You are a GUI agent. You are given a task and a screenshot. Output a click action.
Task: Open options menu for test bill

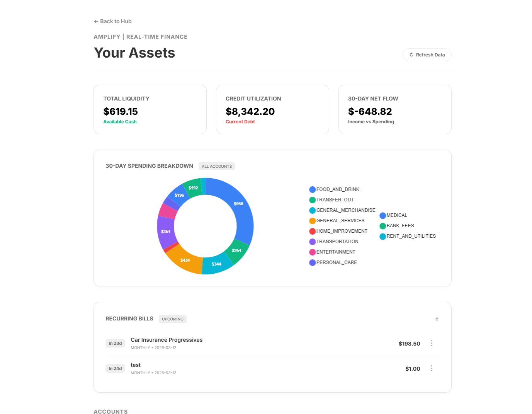(432, 368)
